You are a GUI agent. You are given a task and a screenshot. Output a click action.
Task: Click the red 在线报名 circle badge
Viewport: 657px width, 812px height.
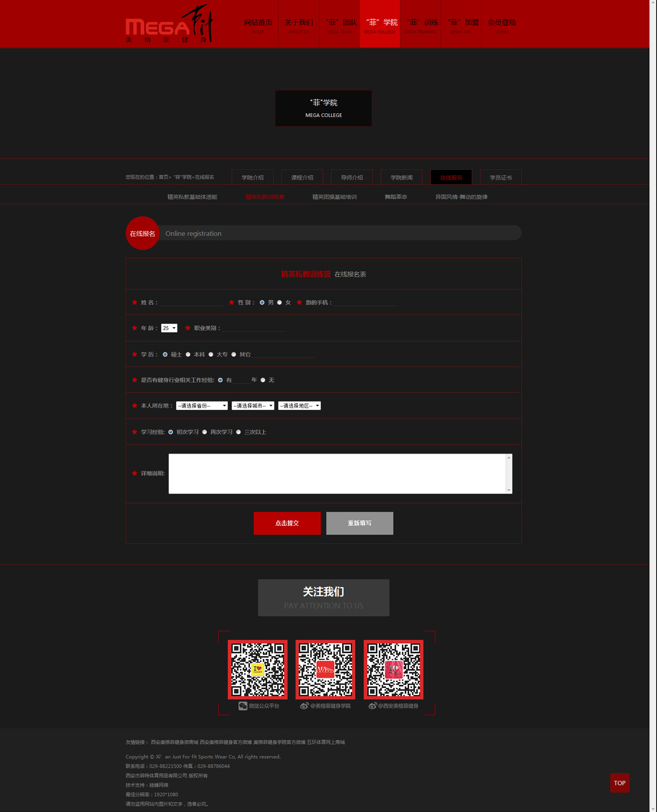coord(142,234)
